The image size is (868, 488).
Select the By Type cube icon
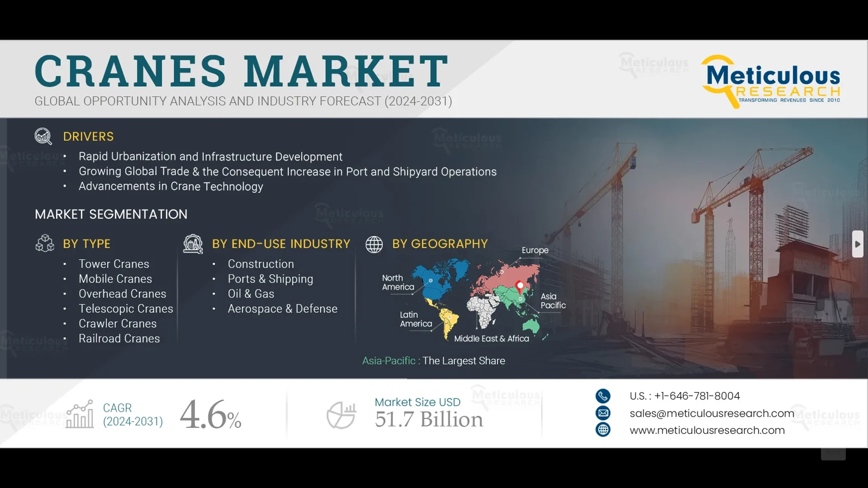(44, 244)
